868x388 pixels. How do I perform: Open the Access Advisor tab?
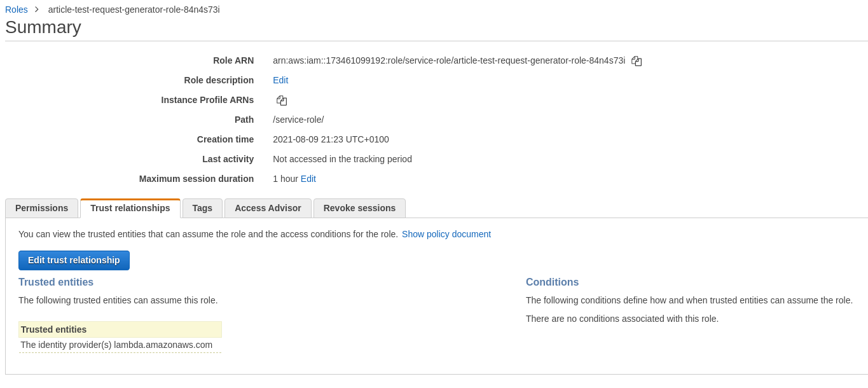[x=268, y=208]
